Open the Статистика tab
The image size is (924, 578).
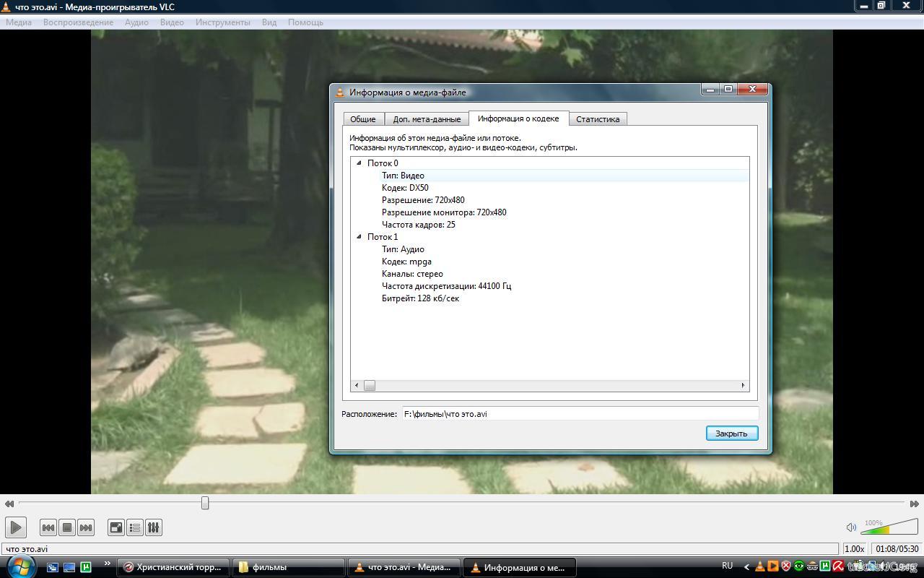click(x=597, y=119)
